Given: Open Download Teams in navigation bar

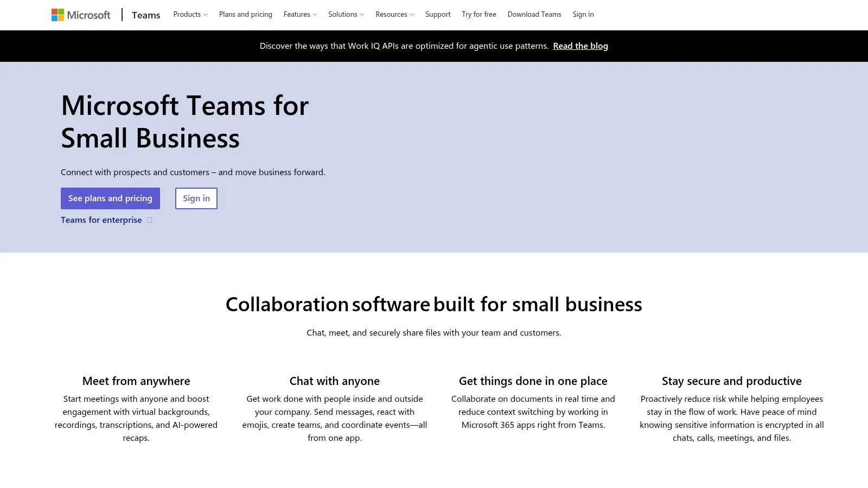Looking at the screenshot, I should pos(534,15).
